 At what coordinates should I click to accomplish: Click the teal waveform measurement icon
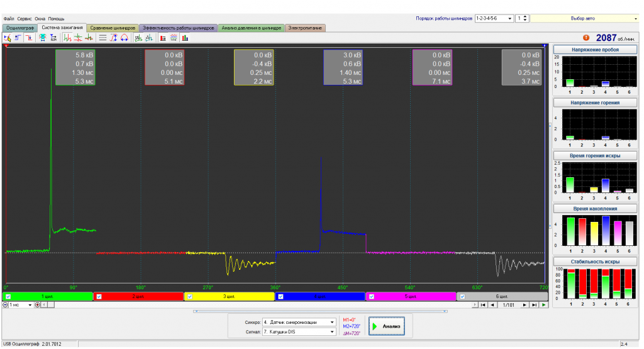[x=149, y=38]
